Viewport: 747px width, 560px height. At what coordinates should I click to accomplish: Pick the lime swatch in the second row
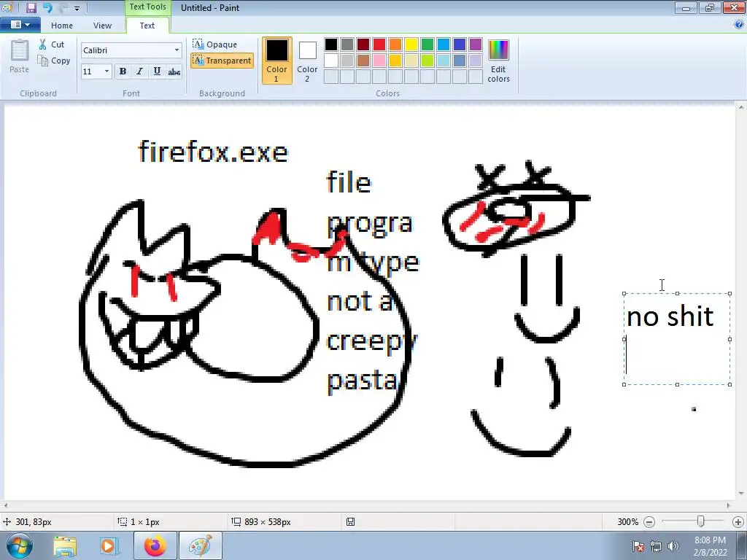click(x=427, y=61)
